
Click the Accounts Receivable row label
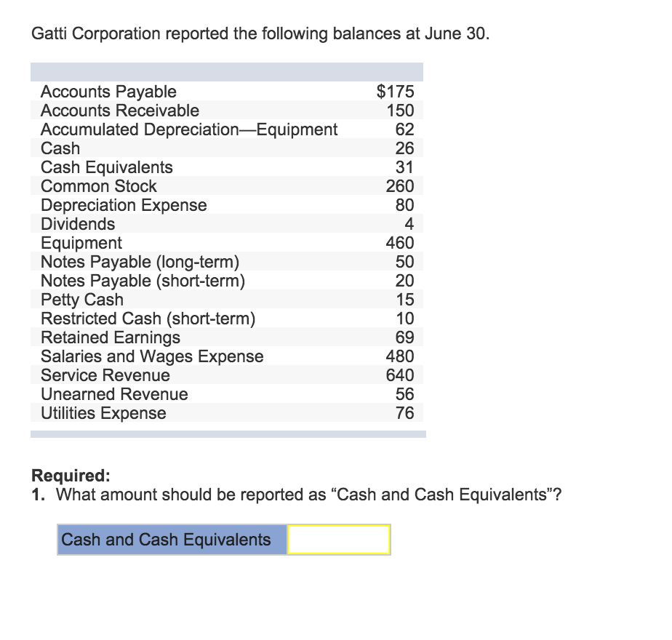[120, 111]
